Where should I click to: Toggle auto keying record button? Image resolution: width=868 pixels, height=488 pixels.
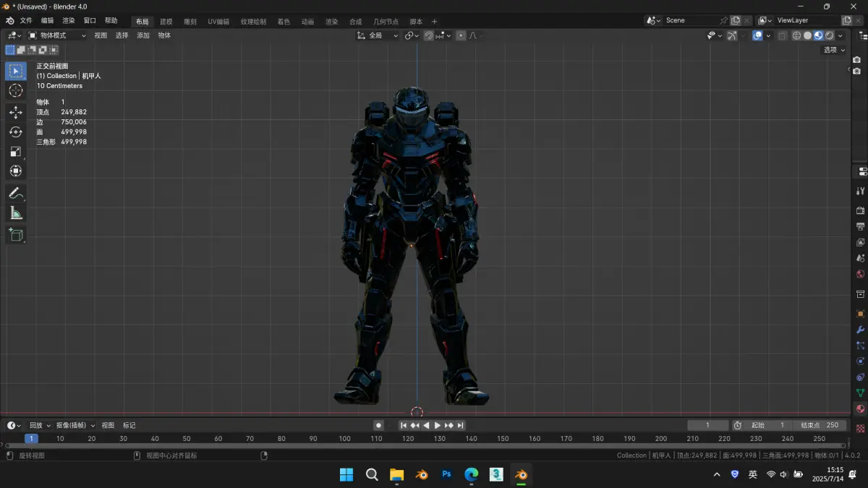(378, 426)
